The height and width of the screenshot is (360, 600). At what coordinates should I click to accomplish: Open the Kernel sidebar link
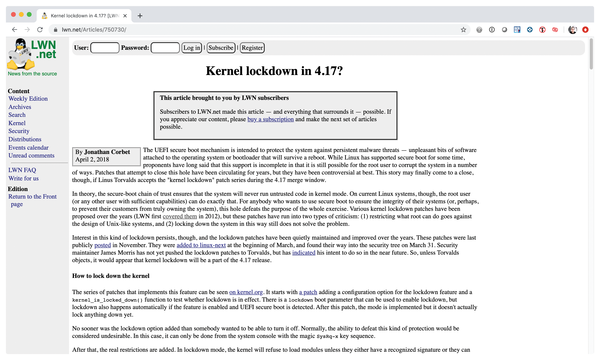[x=17, y=123]
